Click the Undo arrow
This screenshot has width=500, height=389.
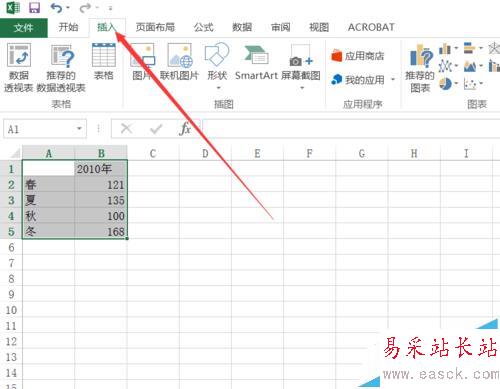[x=56, y=7]
